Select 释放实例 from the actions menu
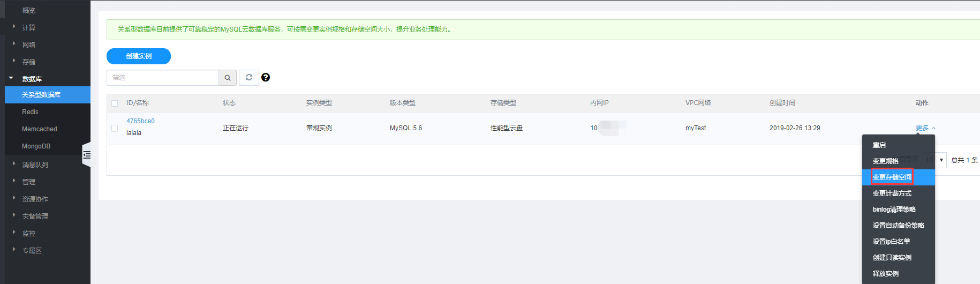 [x=899, y=274]
